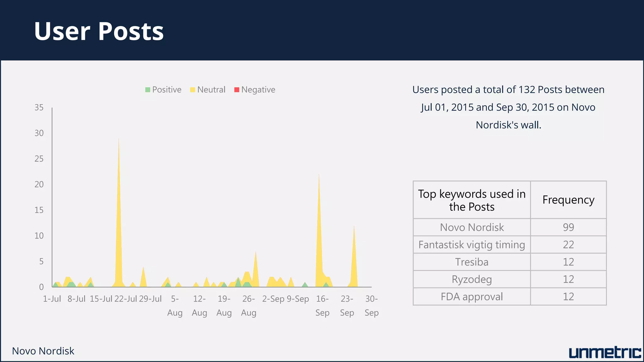Click the '22-Jul' axis label
The image size is (644, 362).
[x=125, y=299]
